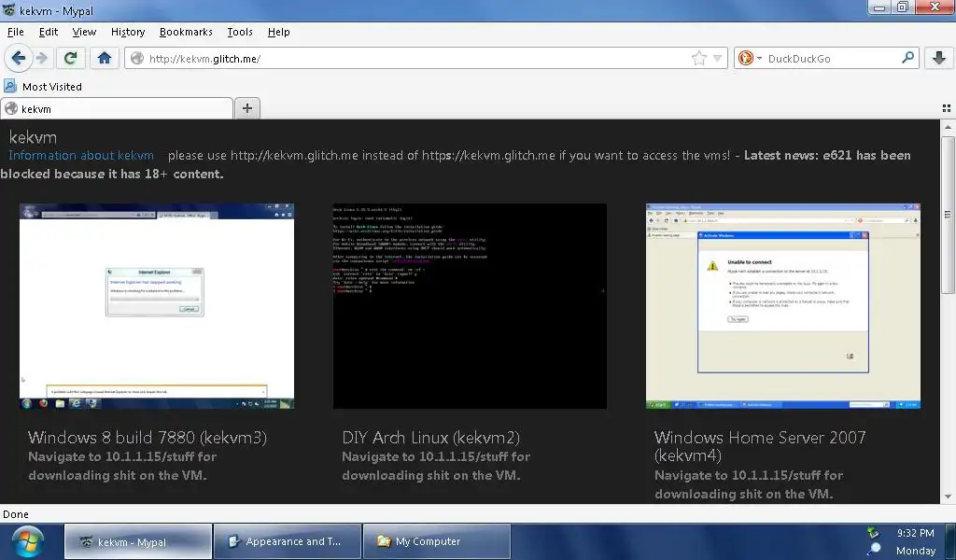Click the page scrollbar up arrow
956x560 pixels.
click(948, 127)
